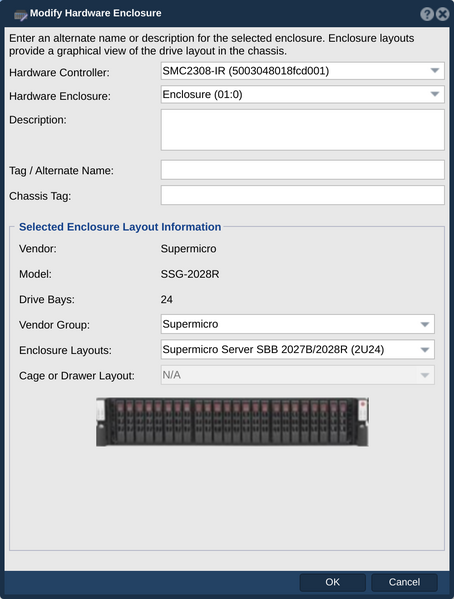Click the disabled Cage or Drawer Layout dropdown
The height and width of the screenshot is (599, 454).
(297, 375)
